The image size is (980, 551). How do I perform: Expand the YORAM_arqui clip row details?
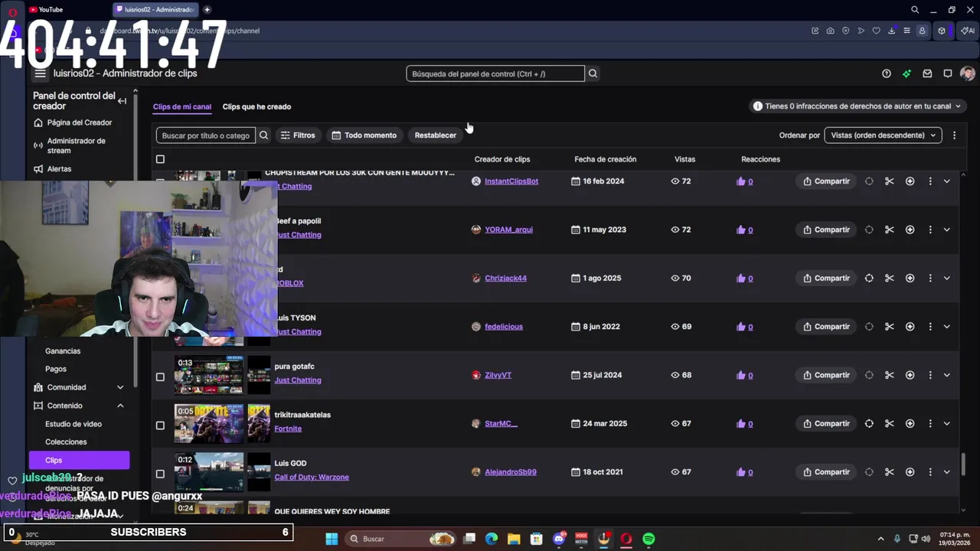click(947, 230)
